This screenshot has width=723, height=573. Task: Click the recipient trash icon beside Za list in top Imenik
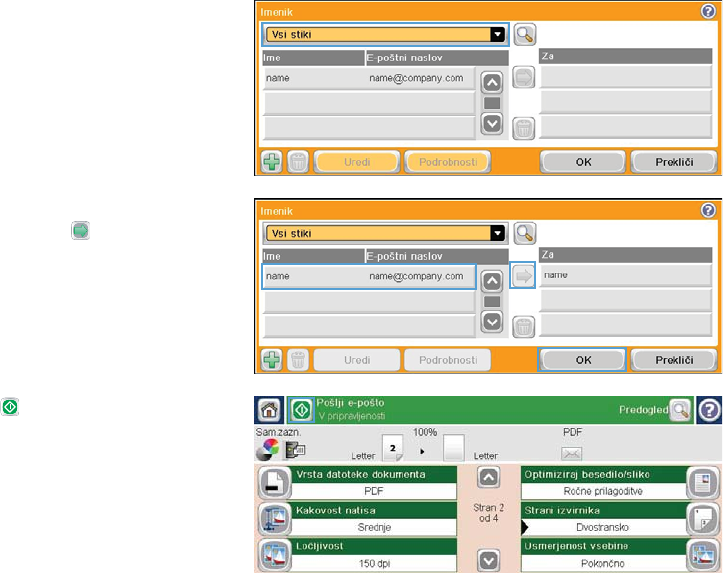click(523, 128)
